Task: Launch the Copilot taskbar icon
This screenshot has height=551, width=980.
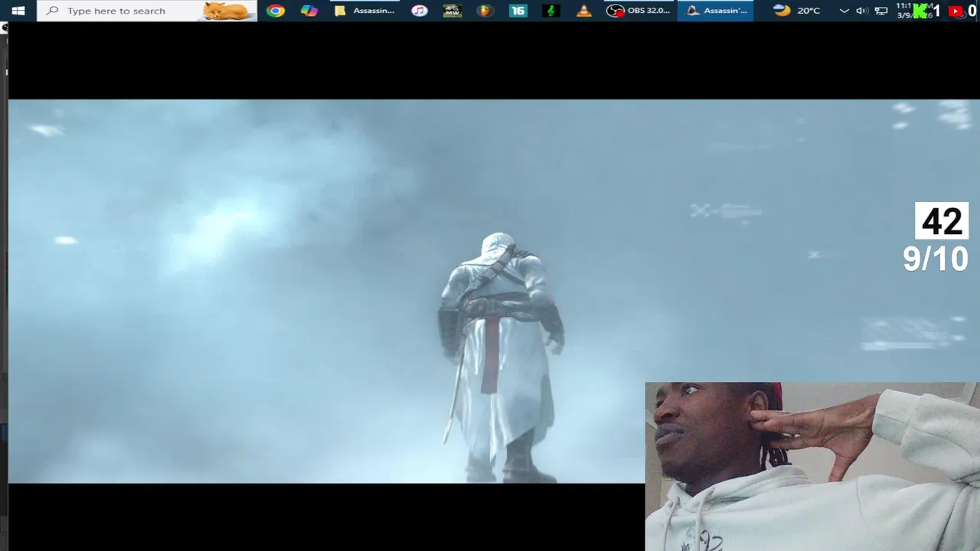Action: (309, 11)
